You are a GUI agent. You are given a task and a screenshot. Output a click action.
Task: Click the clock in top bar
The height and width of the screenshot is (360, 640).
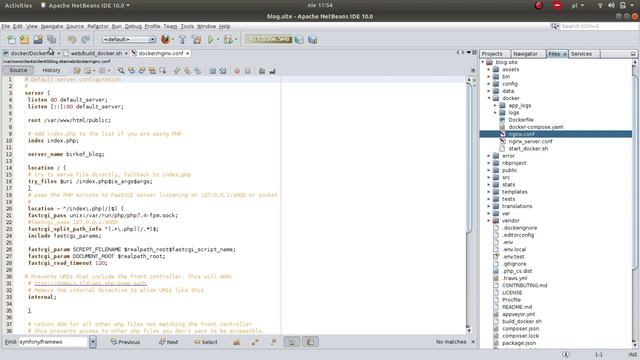pos(320,5)
